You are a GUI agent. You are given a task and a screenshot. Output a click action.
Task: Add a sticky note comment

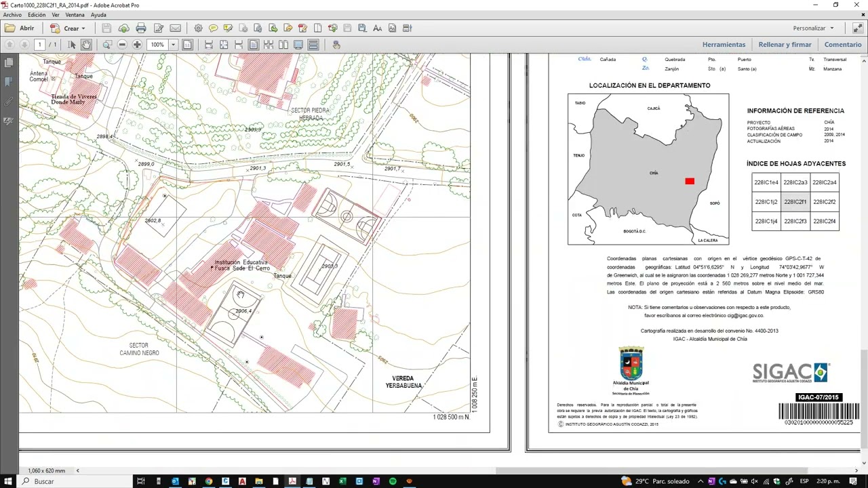[213, 28]
